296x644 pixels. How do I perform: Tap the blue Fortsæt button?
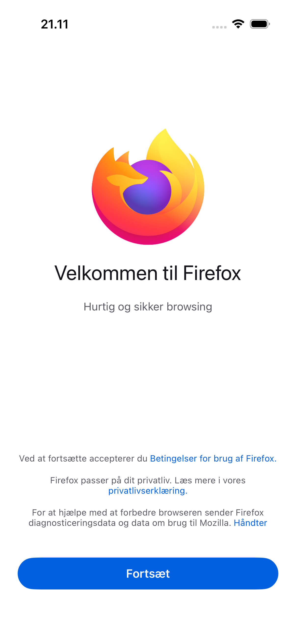pyautogui.click(x=148, y=574)
